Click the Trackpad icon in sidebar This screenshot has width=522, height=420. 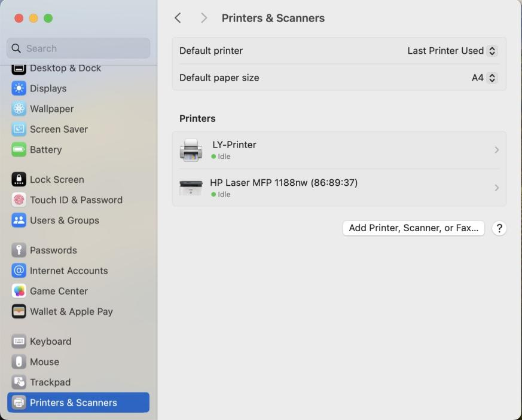[x=19, y=382]
